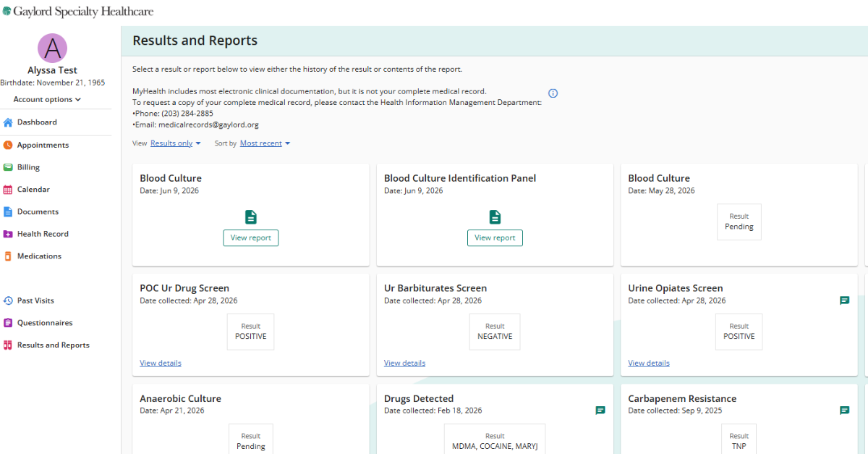Image resolution: width=868 pixels, height=454 pixels.
Task: Select Billing in the sidebar
Action: coord(28,167)
